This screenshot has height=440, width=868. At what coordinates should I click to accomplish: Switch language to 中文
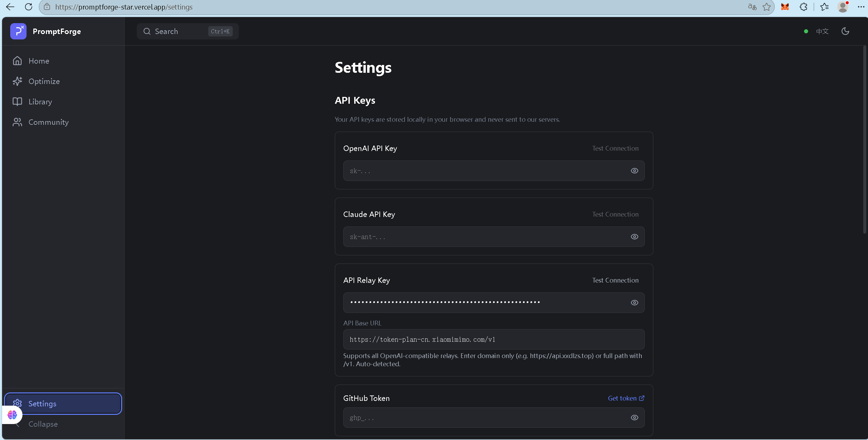822,31
